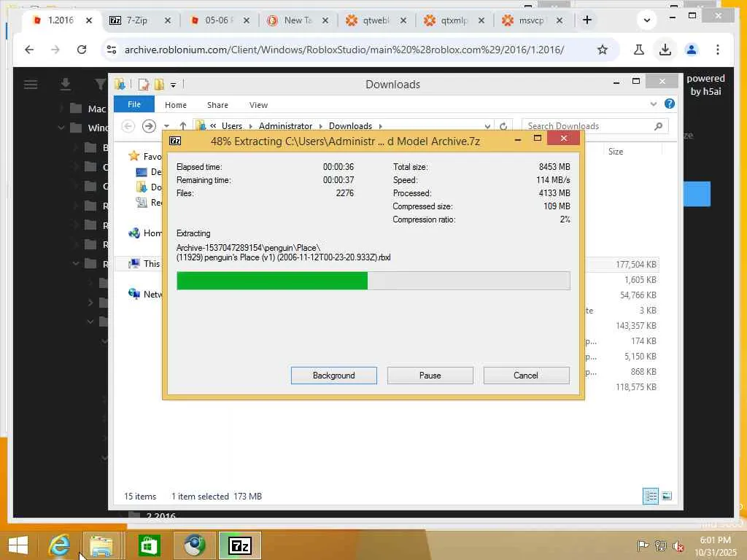Go back in the browser
The width and height of the screenshot is (747, 560).
point(29,50)
